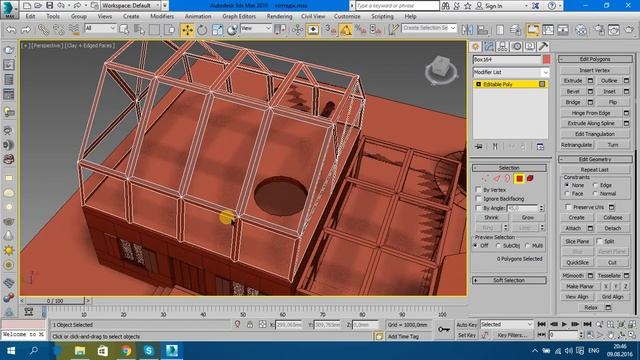
Task: Open Select by Name dialog icon
Action: 139,29
